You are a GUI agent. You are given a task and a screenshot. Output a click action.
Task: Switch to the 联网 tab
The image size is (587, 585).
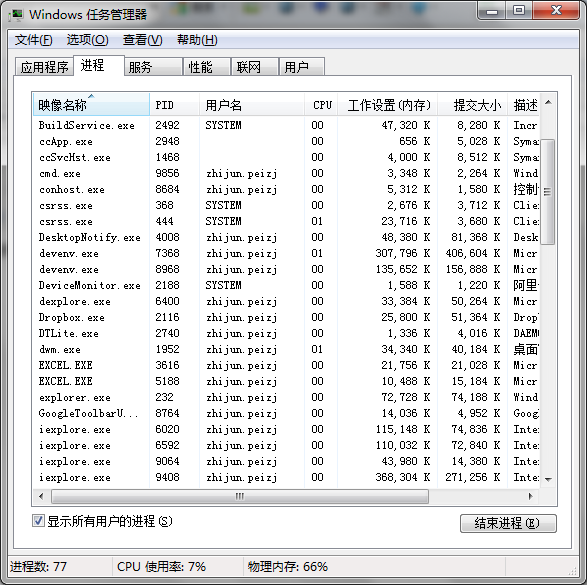(x=255, y=67)
